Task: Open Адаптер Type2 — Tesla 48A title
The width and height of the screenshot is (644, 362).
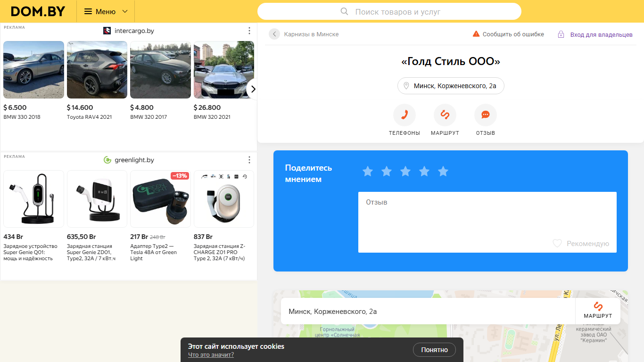Action: coord(154,252)
